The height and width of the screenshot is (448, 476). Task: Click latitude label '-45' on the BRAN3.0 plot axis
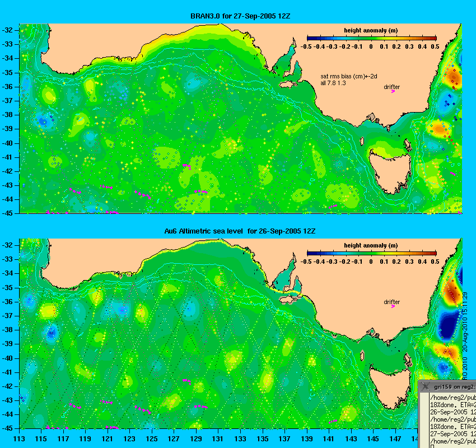pos(7,213)
